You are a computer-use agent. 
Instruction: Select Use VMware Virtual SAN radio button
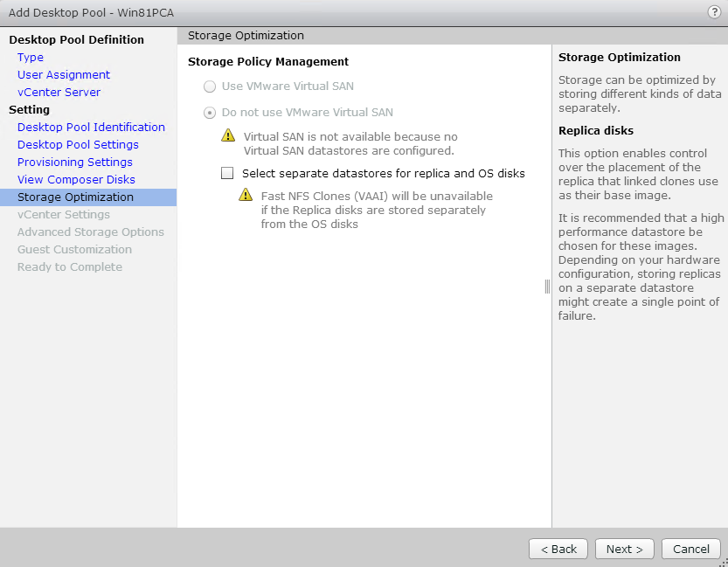pyautogui.click(x=210, y=86)
